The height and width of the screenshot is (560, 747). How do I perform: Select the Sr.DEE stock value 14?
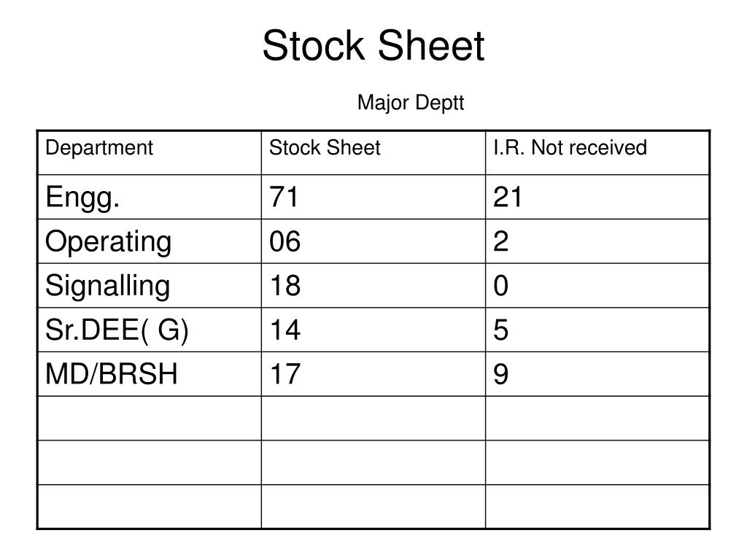[285, 330]
